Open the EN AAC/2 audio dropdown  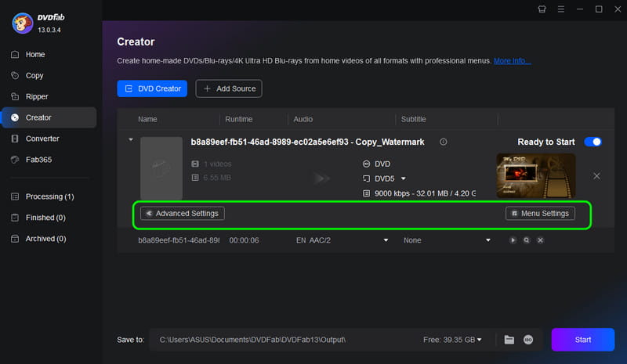(x=386, y=240)
